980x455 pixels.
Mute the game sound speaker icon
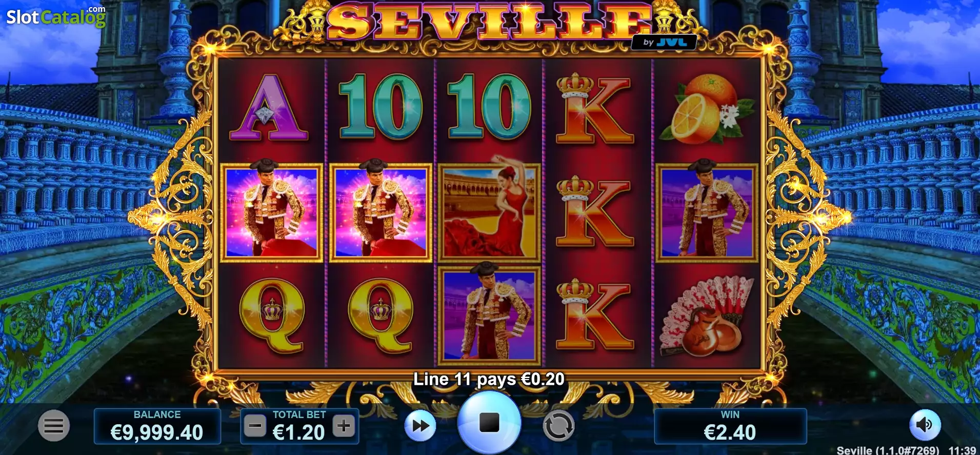[925, 425]
